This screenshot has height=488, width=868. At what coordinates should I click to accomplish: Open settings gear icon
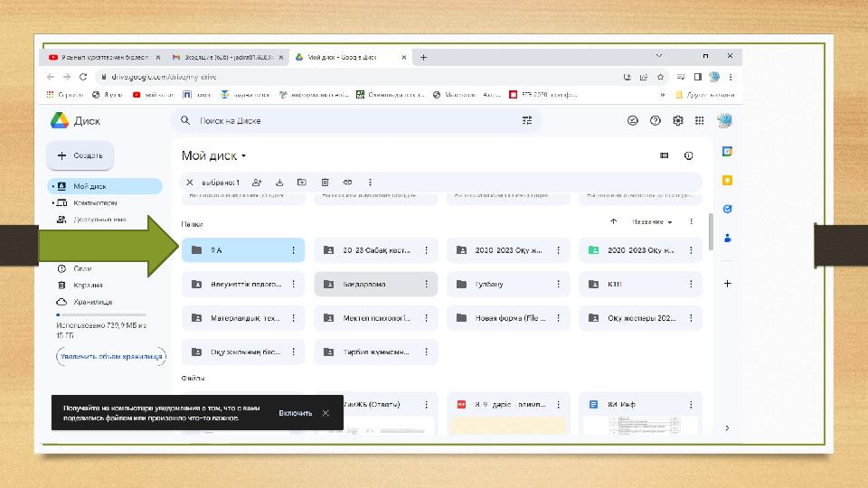[x=677, y=120]
